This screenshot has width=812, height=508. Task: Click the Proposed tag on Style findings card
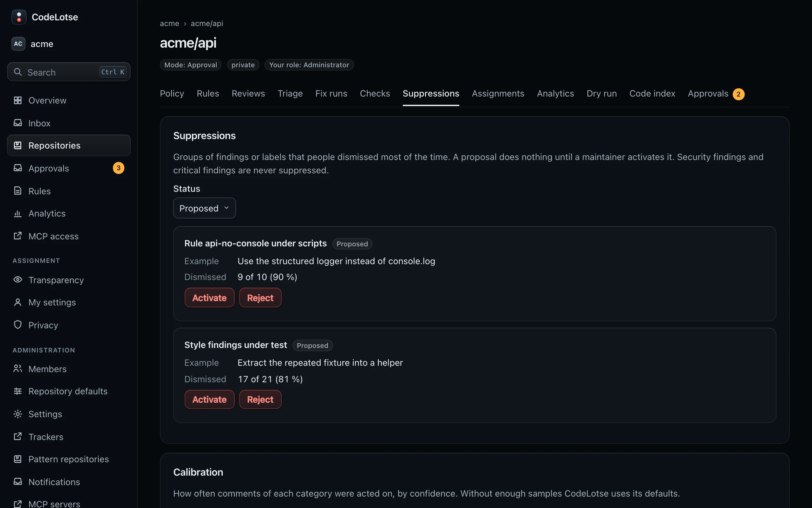coord(312,345)
